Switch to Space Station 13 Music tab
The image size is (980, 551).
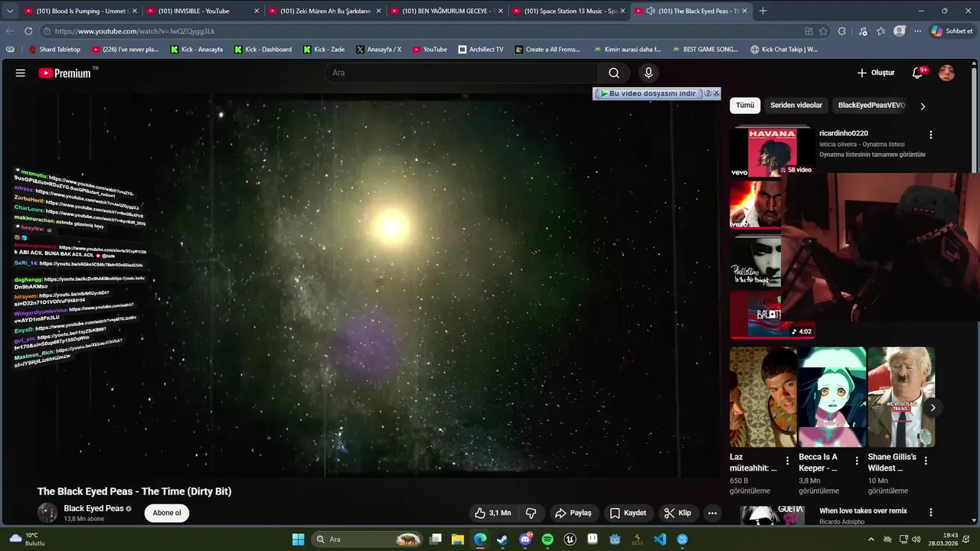click(x=568, y=11)
